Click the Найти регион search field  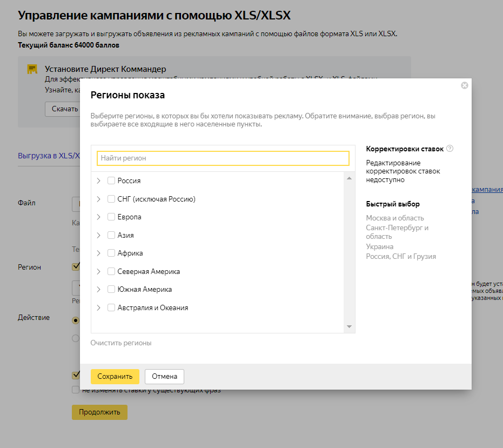click(x=223, y=158)
